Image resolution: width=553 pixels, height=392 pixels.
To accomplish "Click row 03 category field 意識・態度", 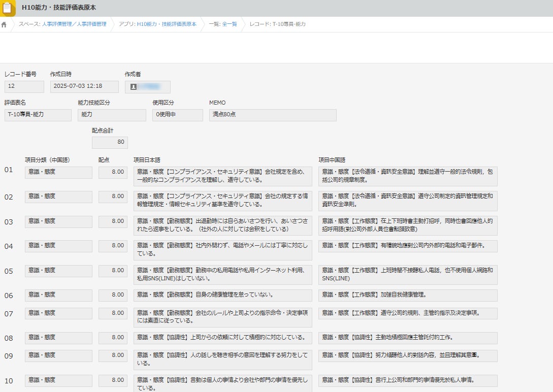I will click(58, 222).
